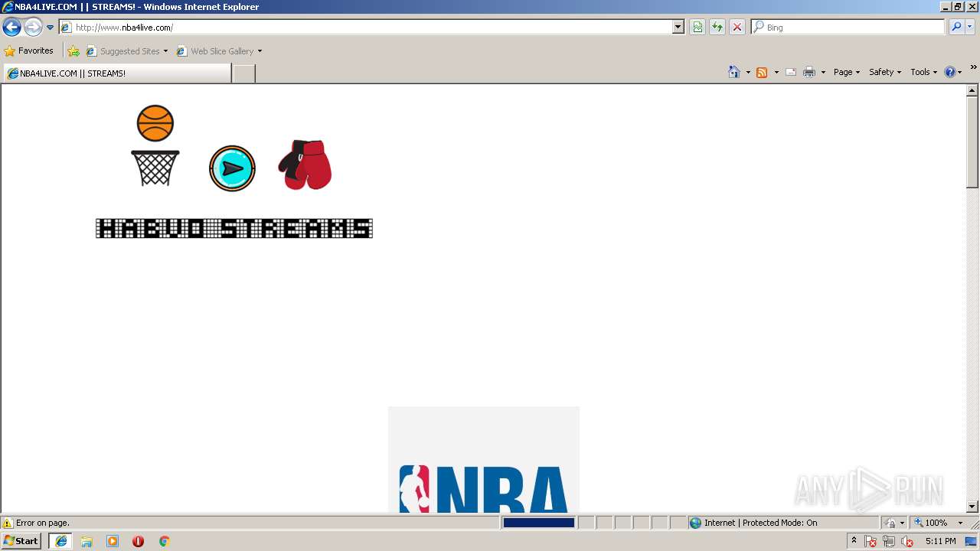
Task: Click the vertical scrollbar up arrow
Action: pos(972,90)
